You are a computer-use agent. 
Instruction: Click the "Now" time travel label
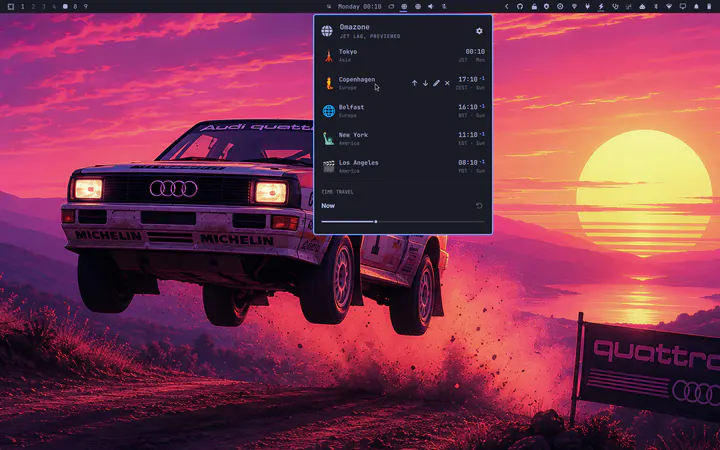(328, 206)
